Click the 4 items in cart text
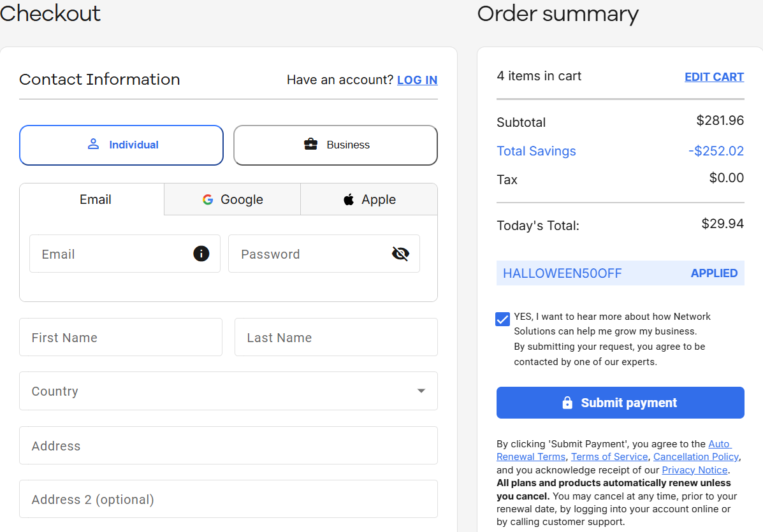763x532 pixels. tap(539, 76)
